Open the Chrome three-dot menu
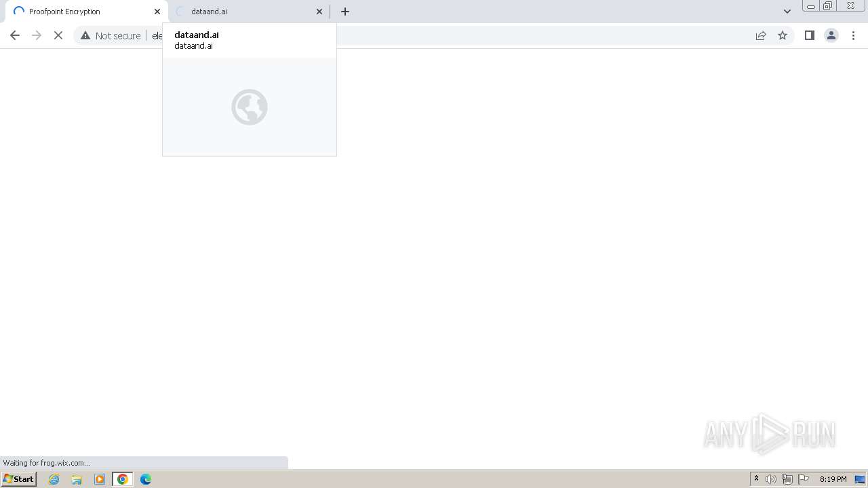The width and height of the screenshot is (868, 488). click(853, 35)
